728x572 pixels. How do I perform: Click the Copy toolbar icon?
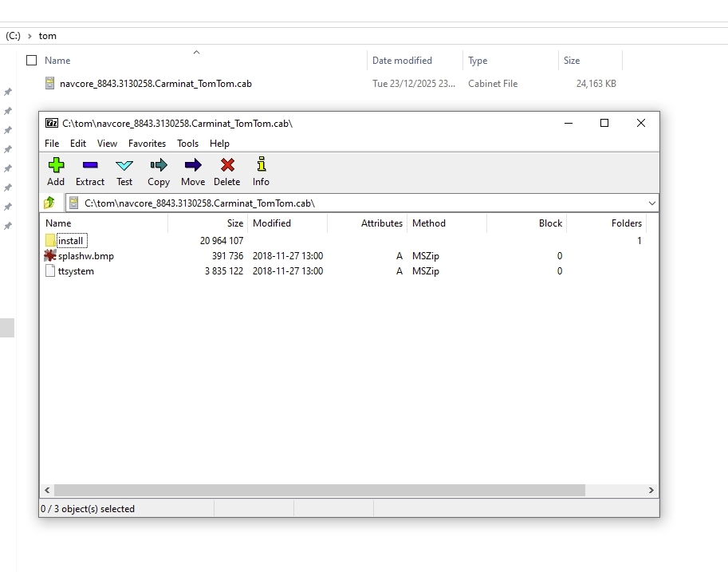159,165
